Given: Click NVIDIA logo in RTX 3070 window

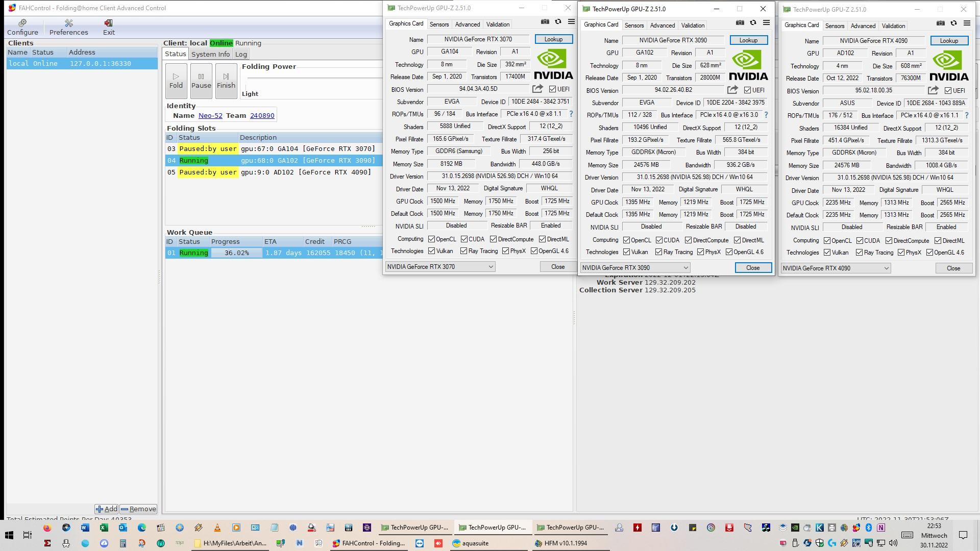Looking at the screenshot, I should point(553,65).
